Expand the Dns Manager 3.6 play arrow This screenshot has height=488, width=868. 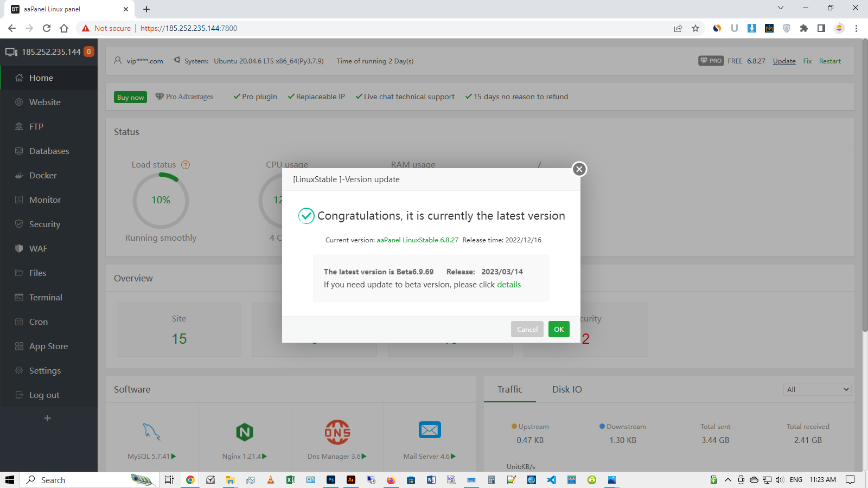[x=364, y=457]
